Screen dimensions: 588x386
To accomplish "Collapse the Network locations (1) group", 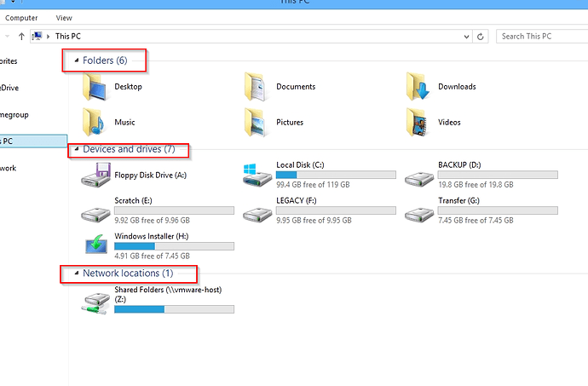I will point(77,273).
